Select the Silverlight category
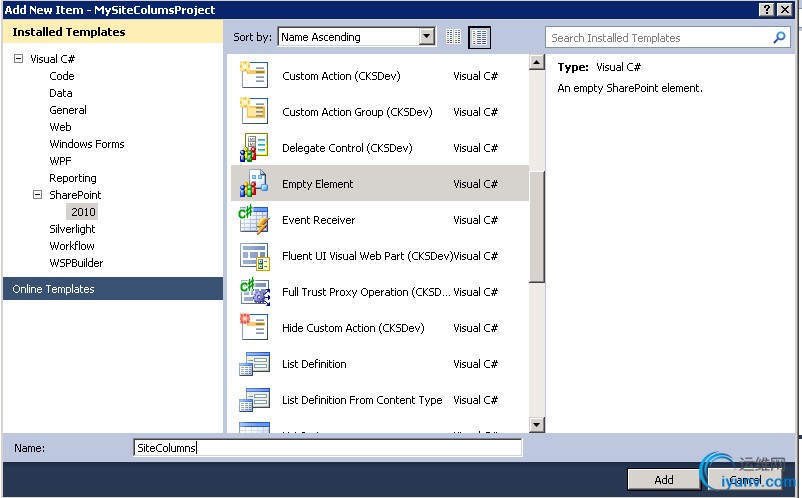This screenshot has width=802, height=498. click(x=72, y=229)
